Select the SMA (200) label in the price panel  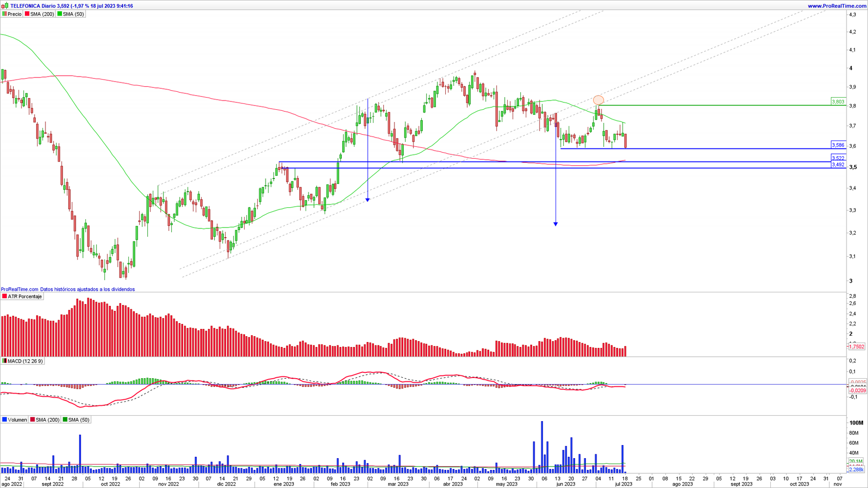pyautogui.click(x=42, y=14)
